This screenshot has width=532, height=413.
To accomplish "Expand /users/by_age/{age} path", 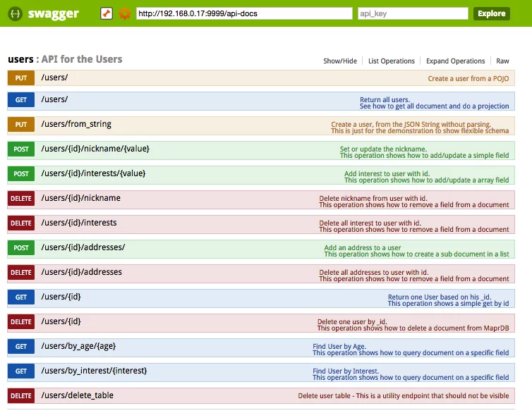I will click(78, 346).
